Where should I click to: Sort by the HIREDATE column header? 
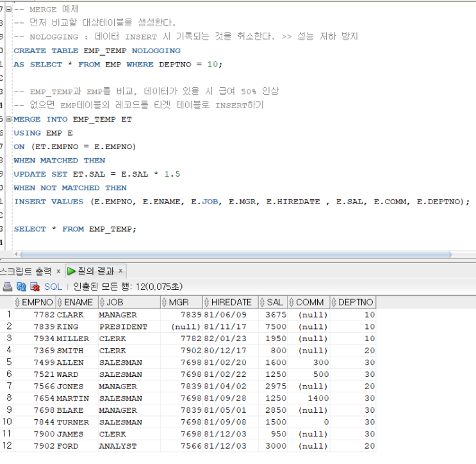(x=231, y=302)
